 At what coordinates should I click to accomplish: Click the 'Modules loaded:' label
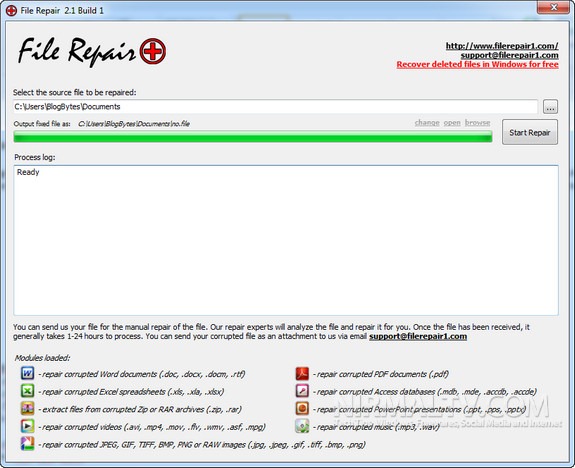click(42, 358)
